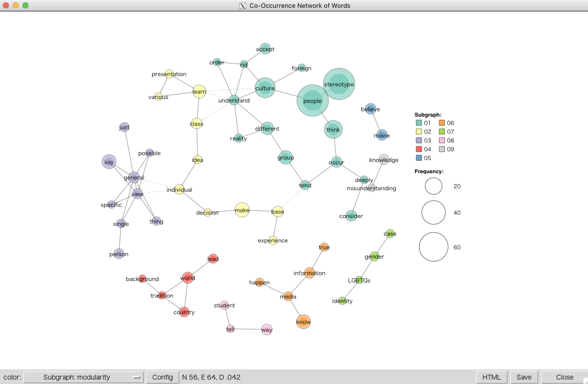588x384 pixels.
Task: Select the red 'world' node
Action: tap(188, 278)
